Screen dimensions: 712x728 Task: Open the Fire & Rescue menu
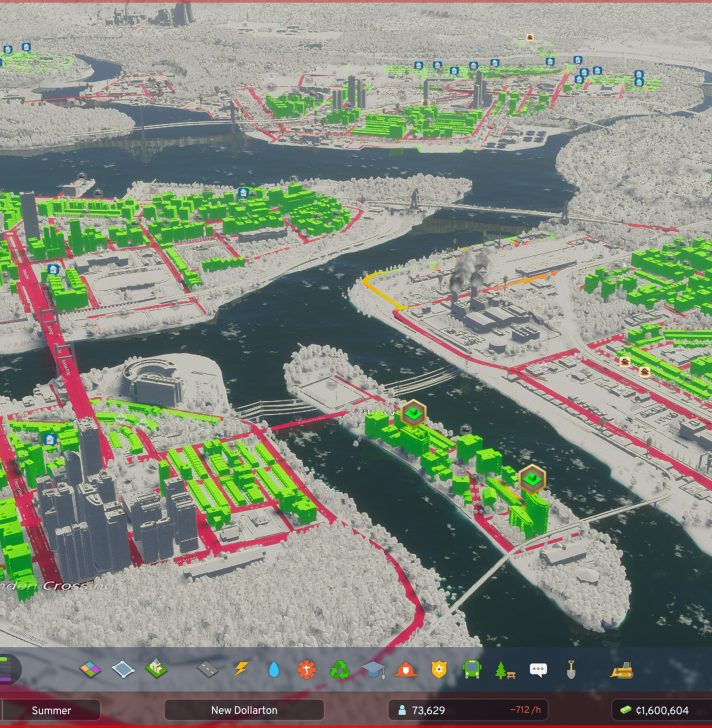click(x=406, y=669)
